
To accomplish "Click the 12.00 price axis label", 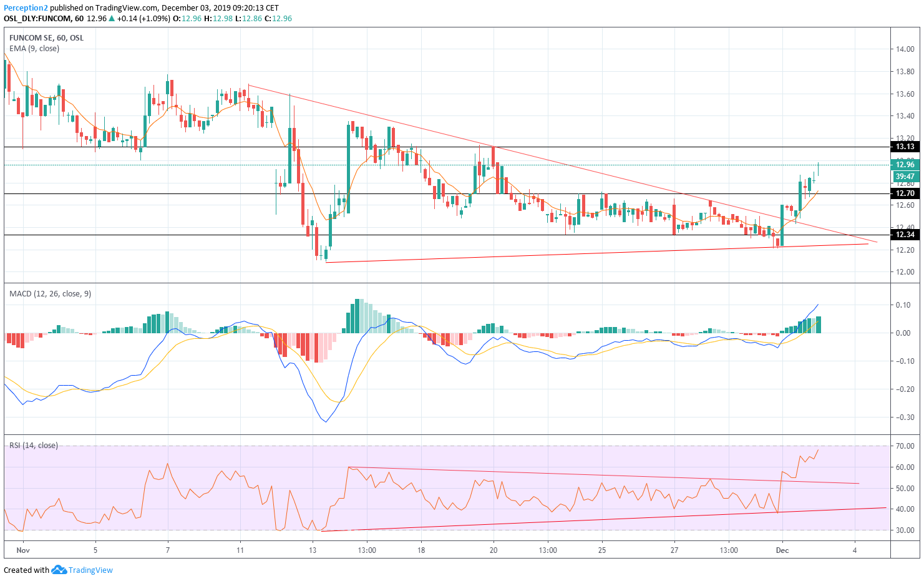I will pyautogui.click(x=905, y=272).
